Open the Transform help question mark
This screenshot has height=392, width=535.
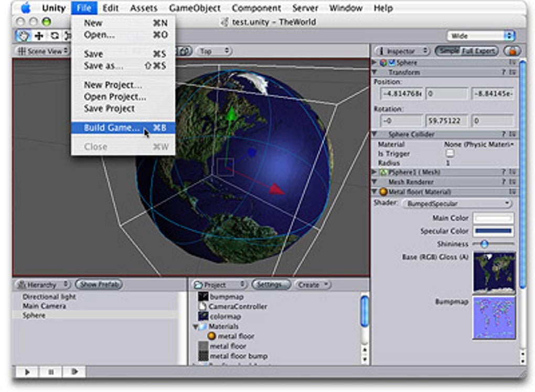(504, 72)
